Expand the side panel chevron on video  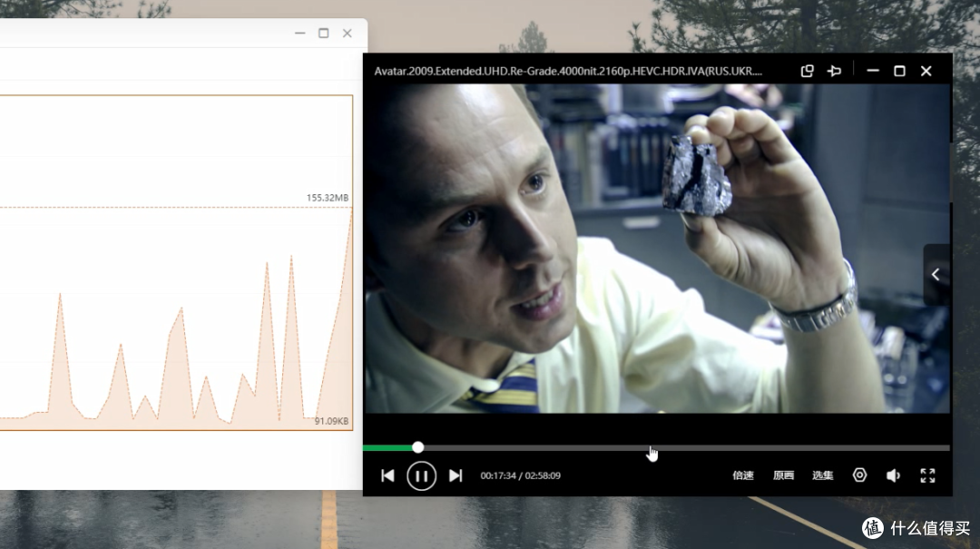[x=936, y=274]
